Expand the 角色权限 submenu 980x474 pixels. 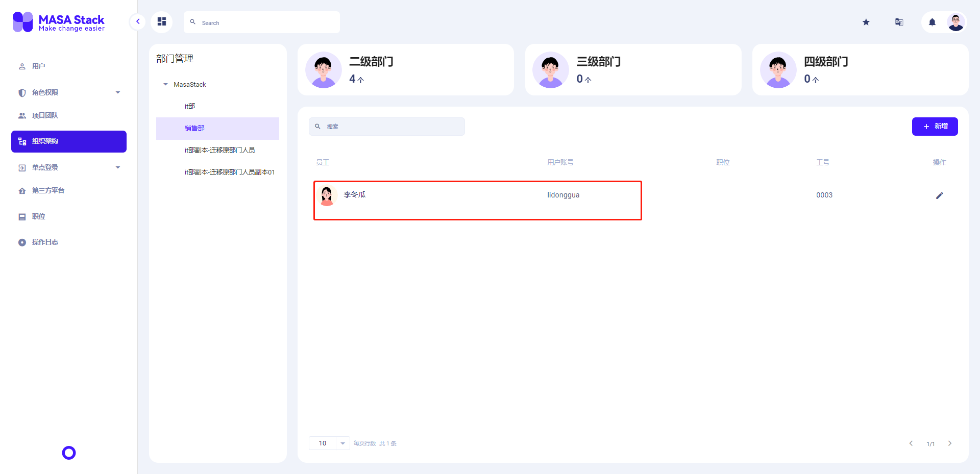click(118, 92)
